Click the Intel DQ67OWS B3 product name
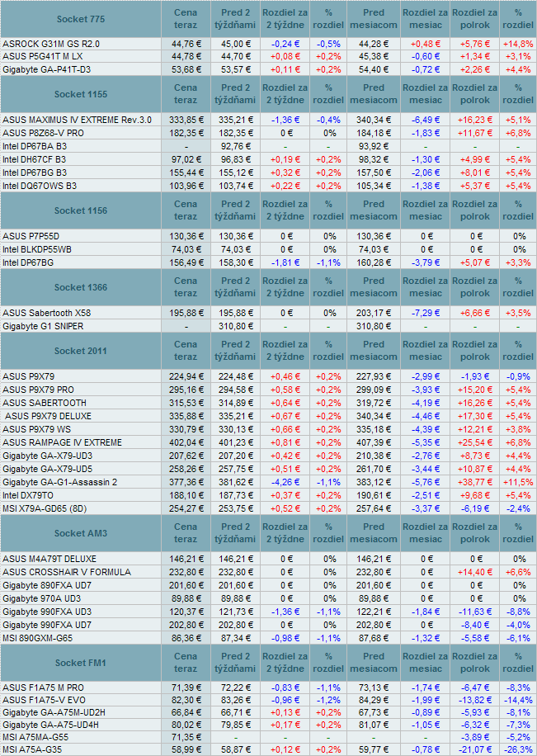The image size is (537, 756). pyautogui.click(x=40, y=186)
